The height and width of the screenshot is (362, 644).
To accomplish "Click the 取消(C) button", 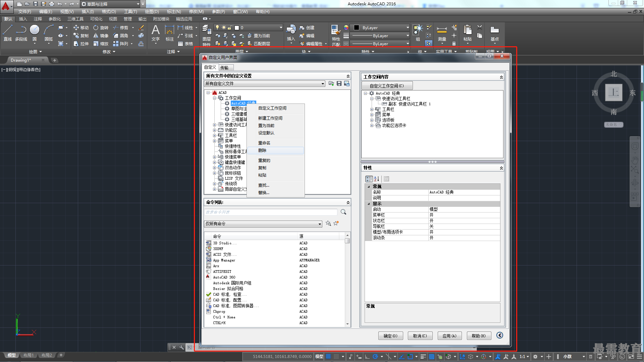I will tap(420, 336).
